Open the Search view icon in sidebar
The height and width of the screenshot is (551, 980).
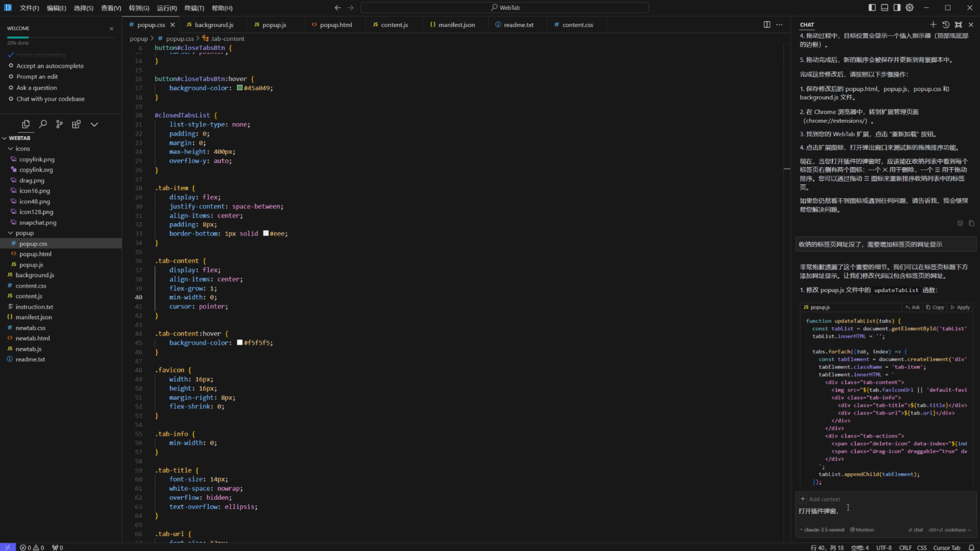[x=43, y=124]
